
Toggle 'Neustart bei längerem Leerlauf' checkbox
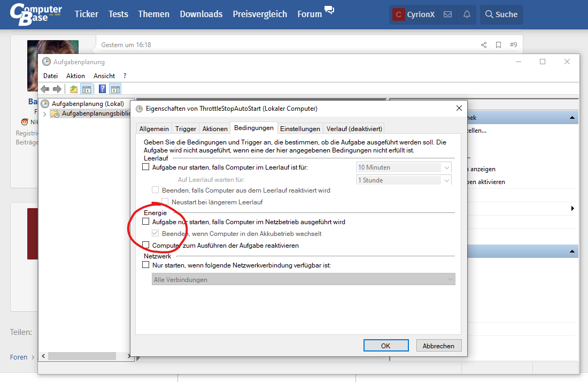(165, 202)
